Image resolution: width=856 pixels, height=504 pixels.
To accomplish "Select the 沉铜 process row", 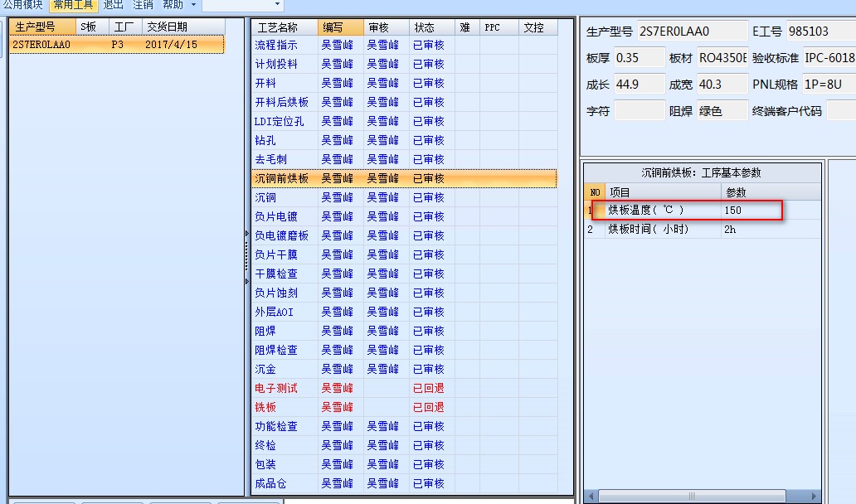I will 405,197.
